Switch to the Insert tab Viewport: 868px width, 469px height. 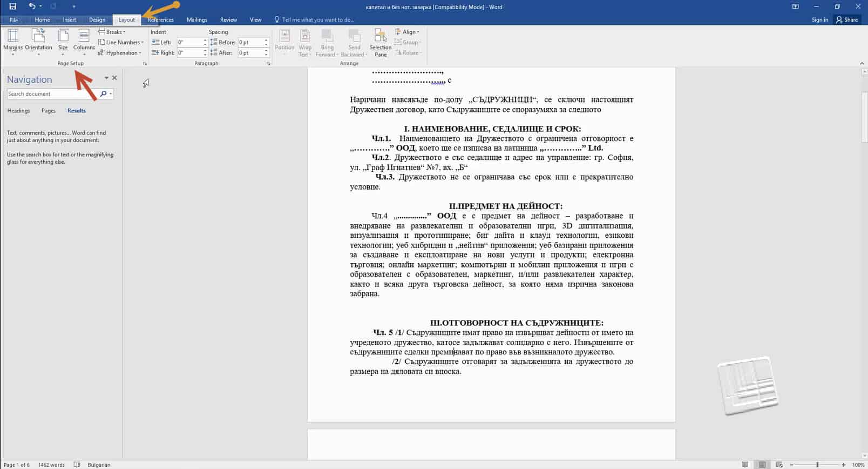[70, 20]
